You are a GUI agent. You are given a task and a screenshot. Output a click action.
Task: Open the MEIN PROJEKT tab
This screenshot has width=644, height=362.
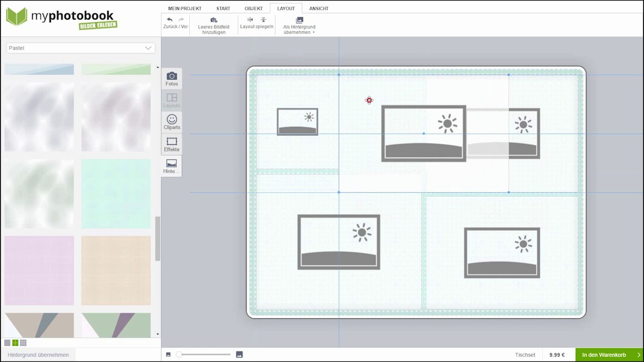click(185, 9)
